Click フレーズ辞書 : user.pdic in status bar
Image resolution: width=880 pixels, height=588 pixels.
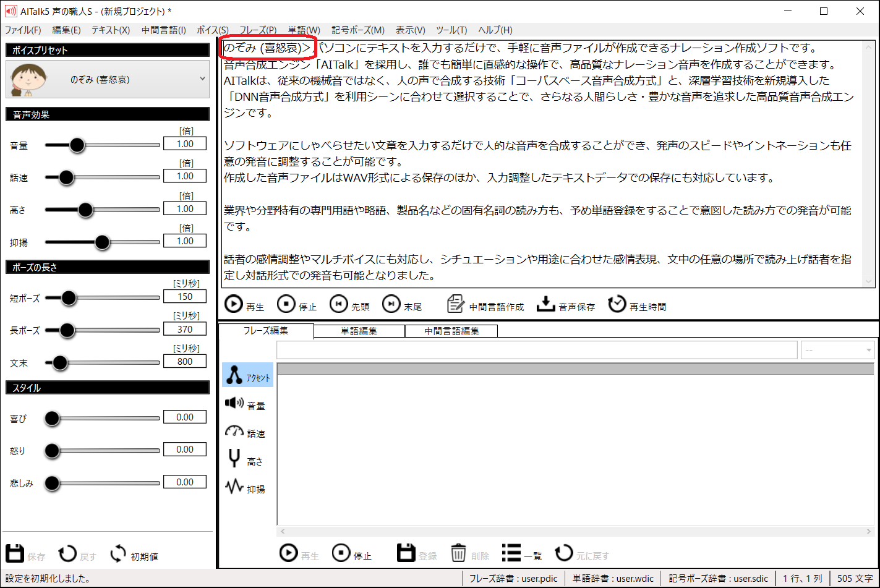pos(513,579)
